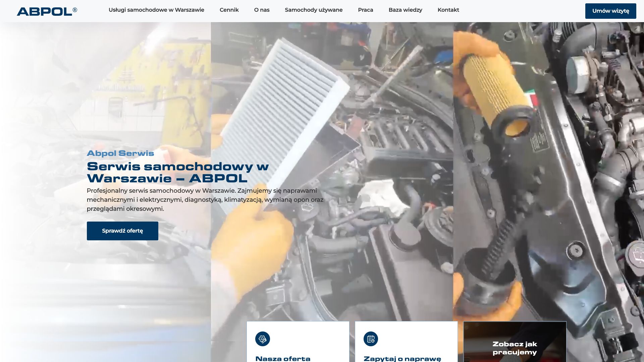
Task: Open the Cennik page
Action: [229, 10]
